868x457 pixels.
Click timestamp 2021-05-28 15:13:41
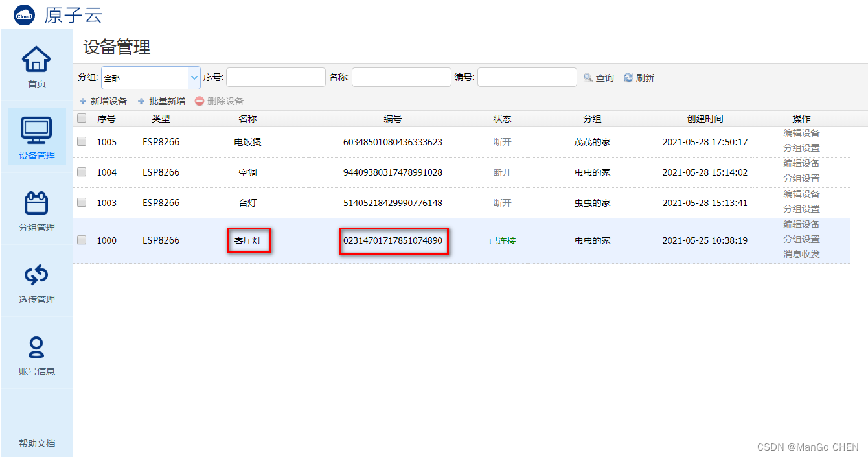(x=705, y=203)
